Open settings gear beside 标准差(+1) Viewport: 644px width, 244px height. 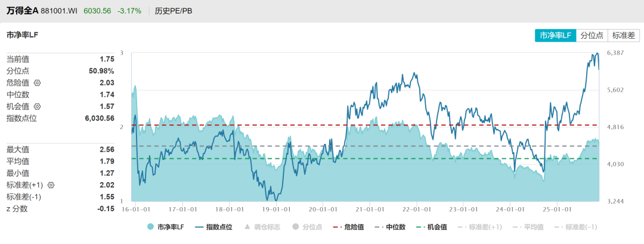51,185
